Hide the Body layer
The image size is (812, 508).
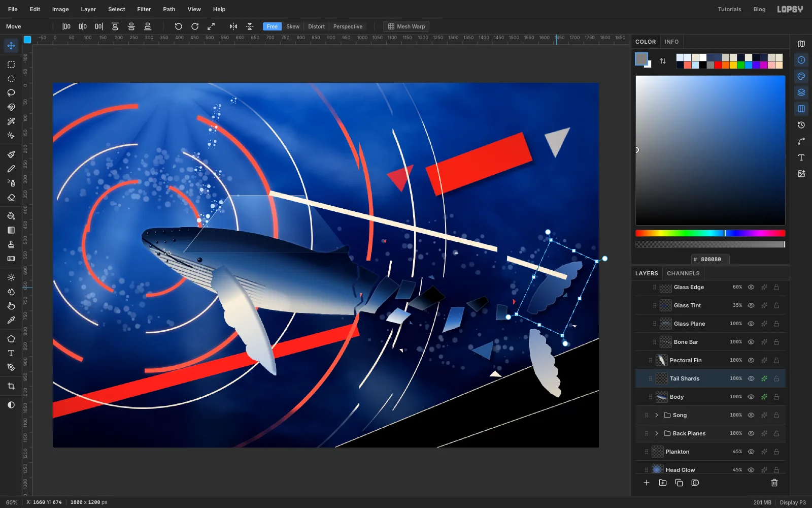point(751,397)
